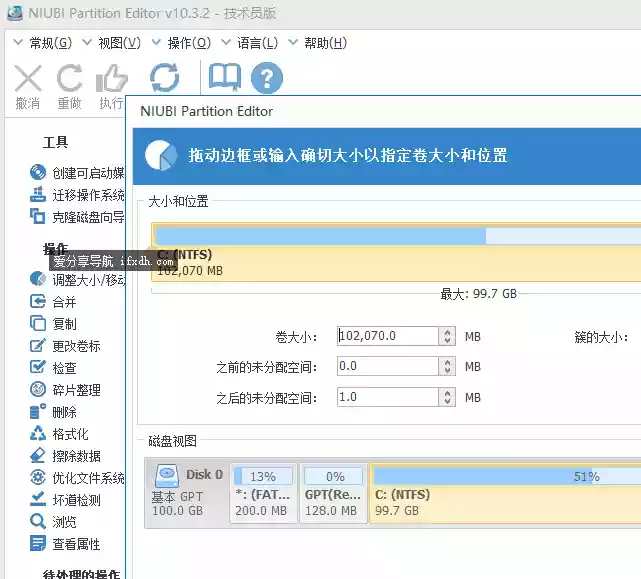The image size is (641, 579).
Task: Select the *: (FAT...) 200.0 MB partition
Action: [x=264, y=493]
